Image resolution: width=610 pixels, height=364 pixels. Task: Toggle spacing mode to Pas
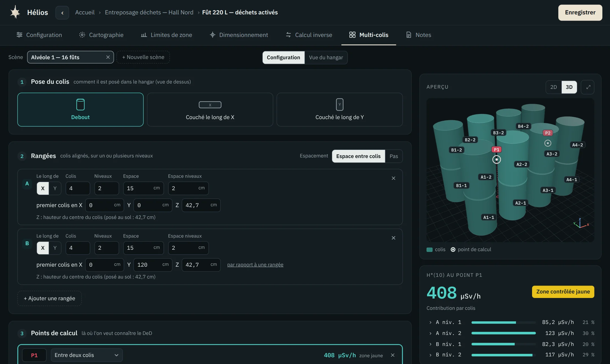point(394,156)
